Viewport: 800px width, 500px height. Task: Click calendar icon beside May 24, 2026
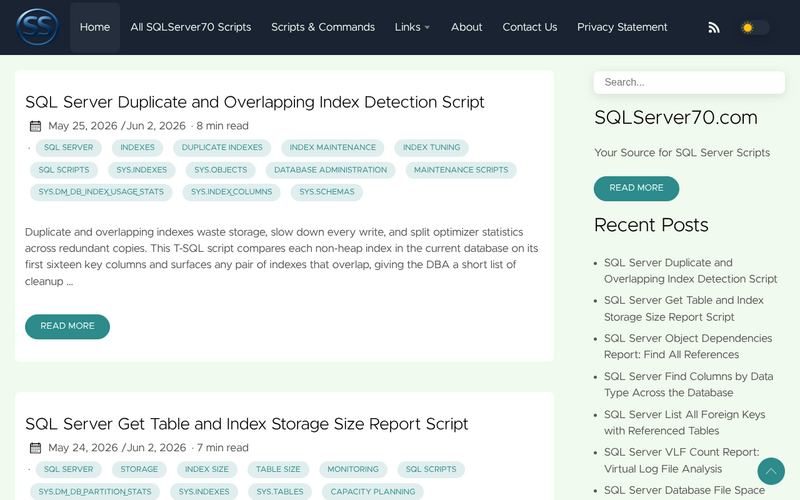pos(35,448)
